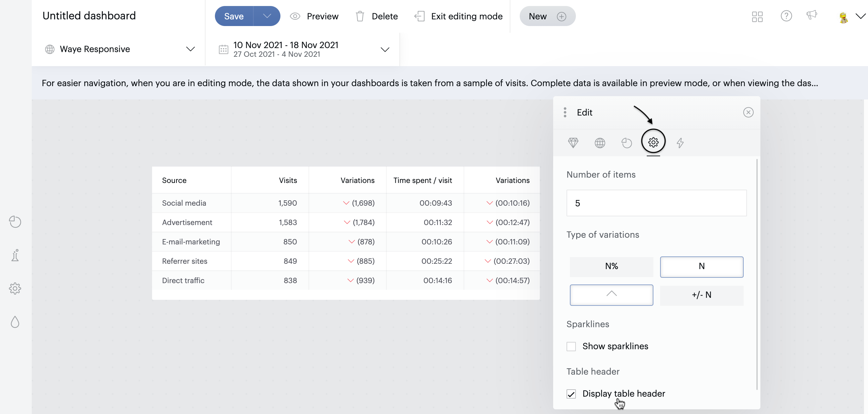Click the help question mark icon
868x414 pixels.
(x=786, y=16)
